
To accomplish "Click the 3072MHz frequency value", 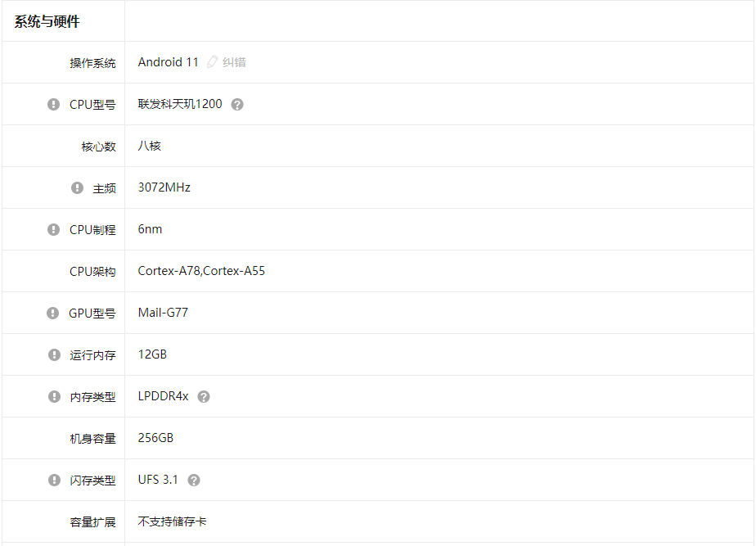I will click(163, 187).
